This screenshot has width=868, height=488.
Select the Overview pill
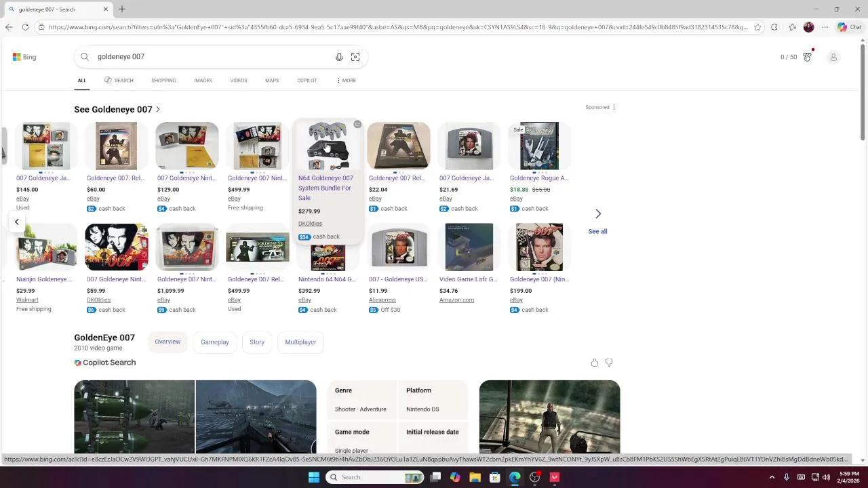[x=167, y=342]
